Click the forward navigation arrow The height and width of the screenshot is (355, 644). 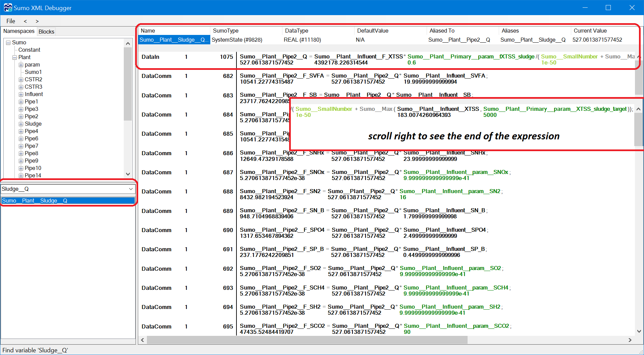[x=37, y=21]
